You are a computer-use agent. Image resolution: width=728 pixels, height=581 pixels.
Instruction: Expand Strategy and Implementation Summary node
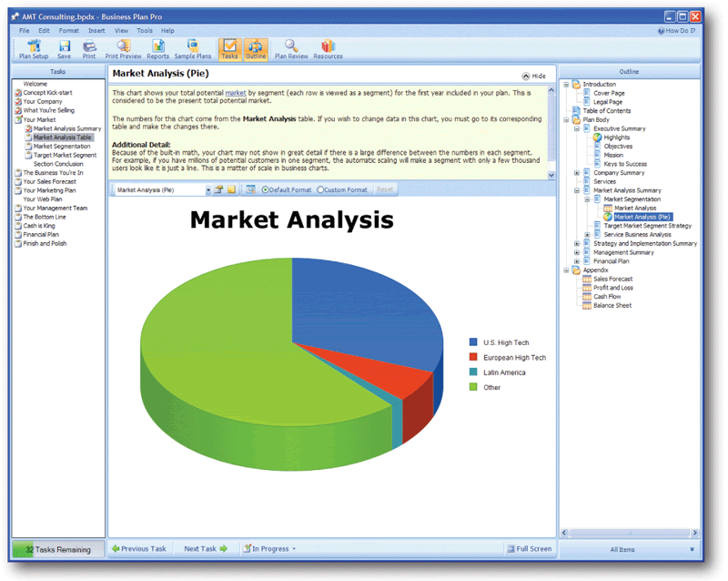tap(577, 243)
